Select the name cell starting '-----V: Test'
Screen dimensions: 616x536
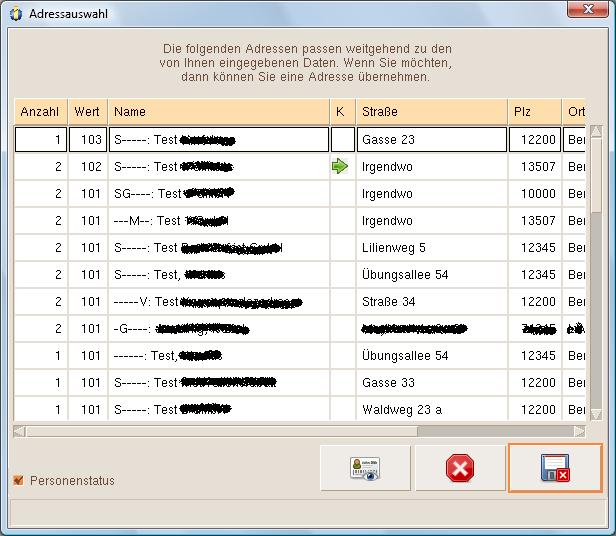pos(219,302)
